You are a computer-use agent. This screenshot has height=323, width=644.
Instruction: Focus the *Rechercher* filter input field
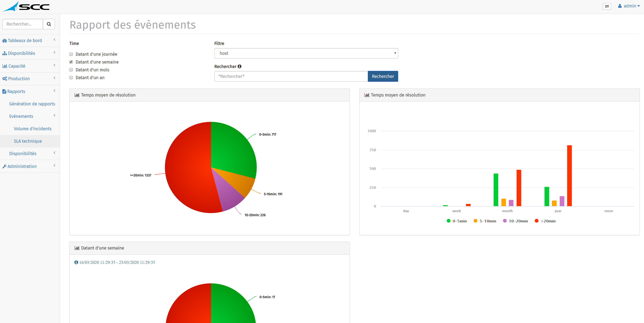[x=291, y=76]
